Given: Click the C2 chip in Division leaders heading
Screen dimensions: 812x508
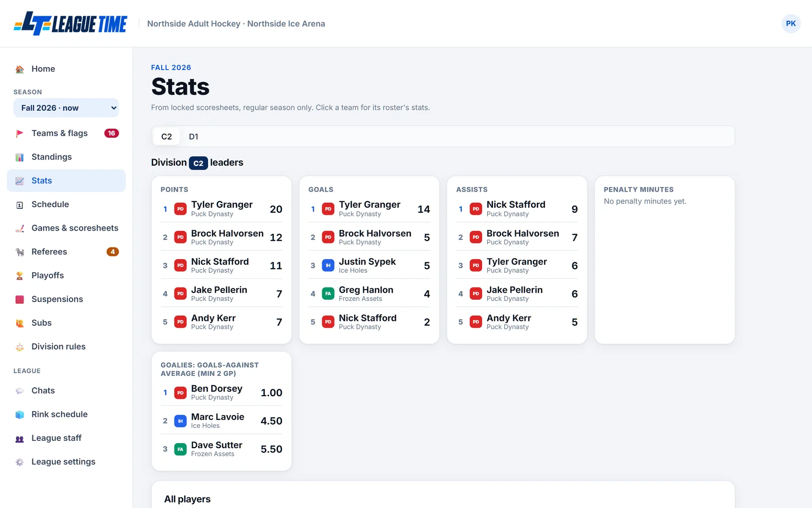Looking at the screenshot, I should pyautogui.click(x=198, y=163).
